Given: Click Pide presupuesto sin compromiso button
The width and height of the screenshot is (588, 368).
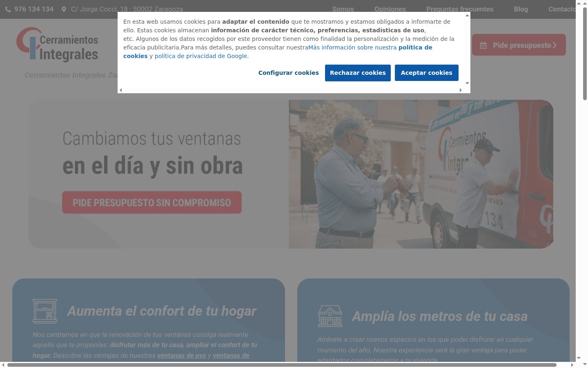Looking at the screenshot, I should click(x=152, y=202).
